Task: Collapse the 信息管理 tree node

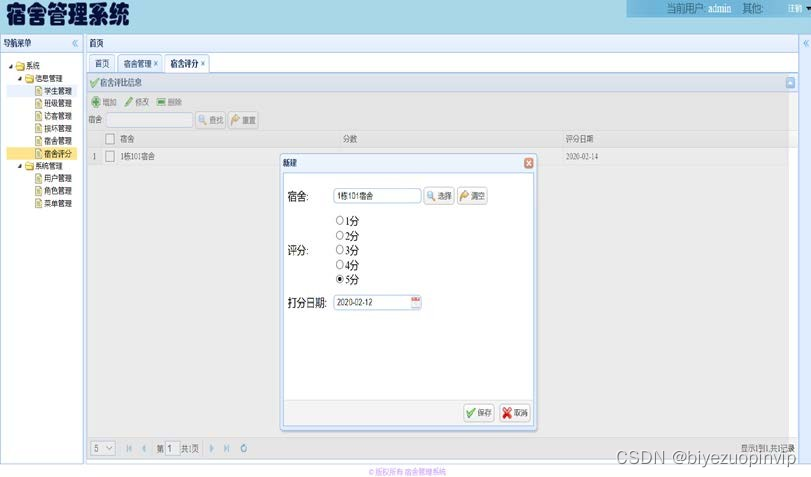Action: click(x=20, y=79)
